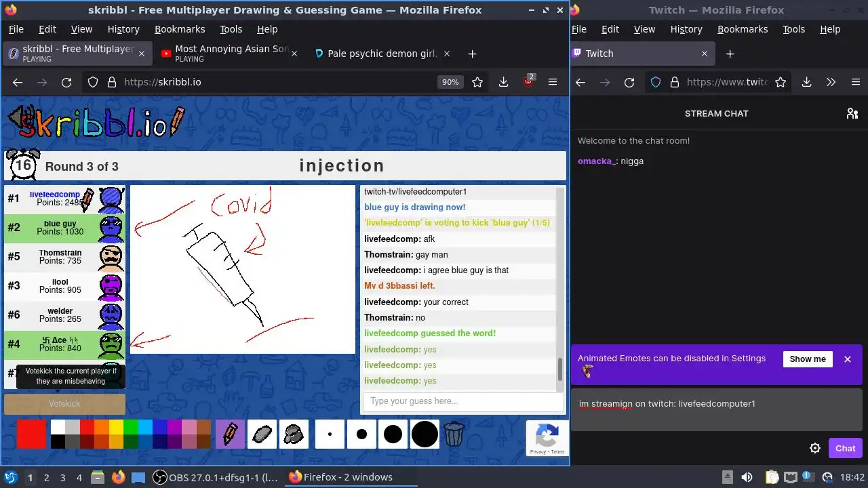The width and height of the screenshot is (868, 488).
Task: Bookmark the skribbl.io page with the star
Action: coord(477,82)
